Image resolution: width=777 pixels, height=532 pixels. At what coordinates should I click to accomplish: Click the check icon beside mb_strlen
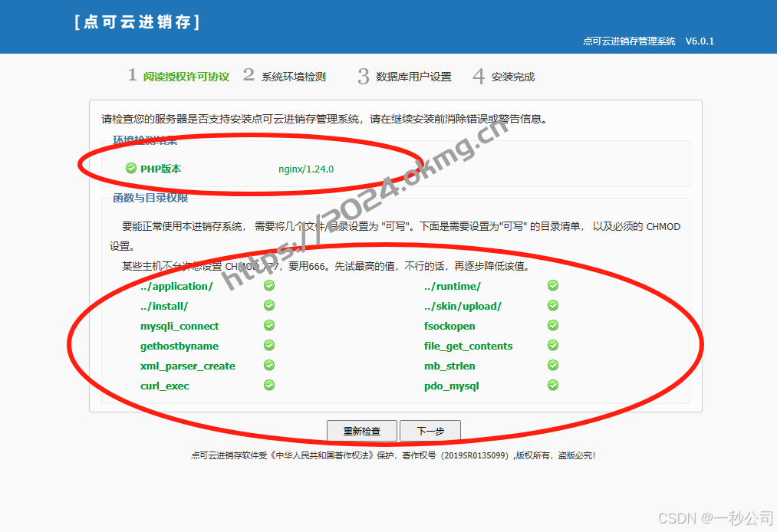tap(553, 366)
